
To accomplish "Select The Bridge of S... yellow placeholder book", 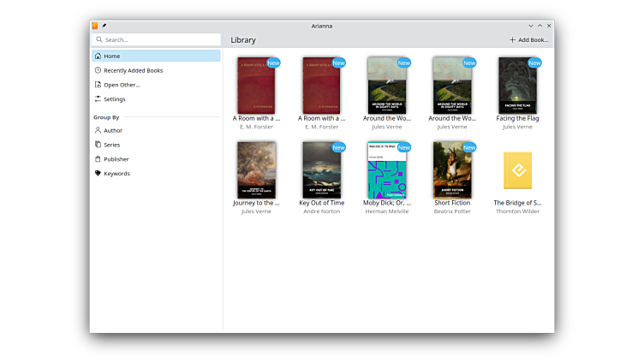I will click(517, 170).
